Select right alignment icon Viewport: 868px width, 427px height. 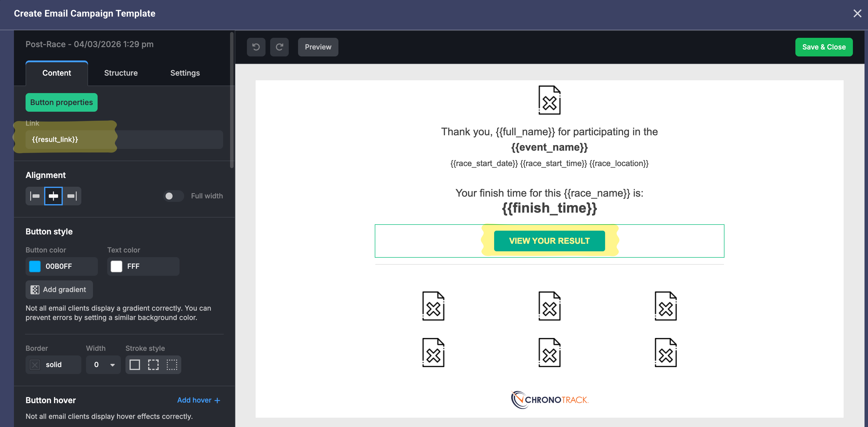[x=72, y=196]
